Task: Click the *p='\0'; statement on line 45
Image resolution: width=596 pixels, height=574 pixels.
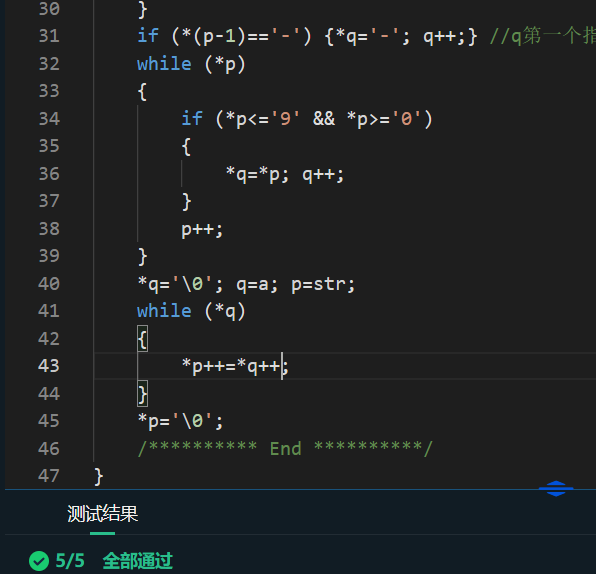Action: (181, 421)
